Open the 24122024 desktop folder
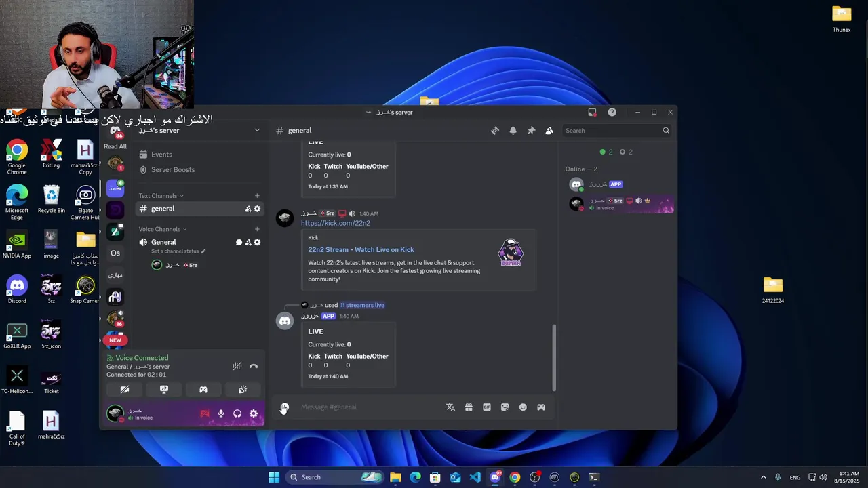This screenshot has width=868, height=488. point(772,291)
